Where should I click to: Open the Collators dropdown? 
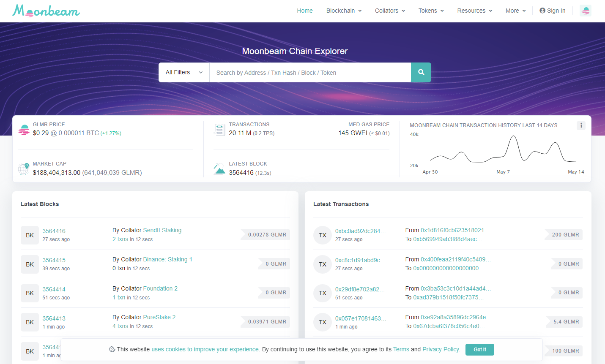click(x=390, y=11)
